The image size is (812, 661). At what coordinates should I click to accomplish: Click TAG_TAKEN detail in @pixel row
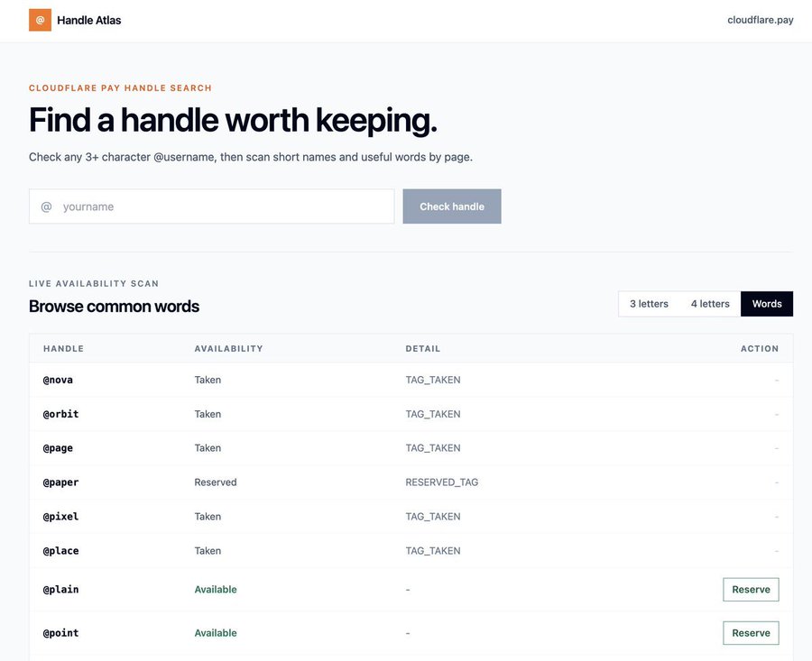(x=433, y=517)
